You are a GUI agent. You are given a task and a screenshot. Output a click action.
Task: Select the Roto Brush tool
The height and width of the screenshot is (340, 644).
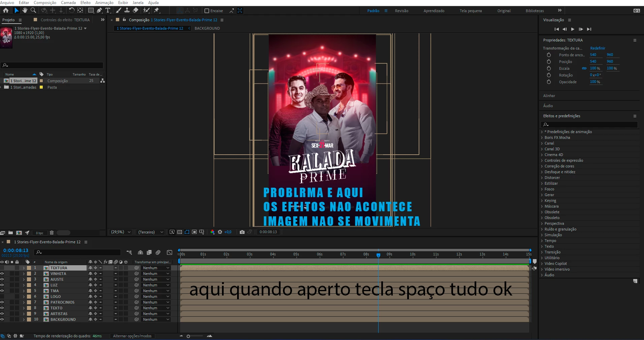coord(146,10)
